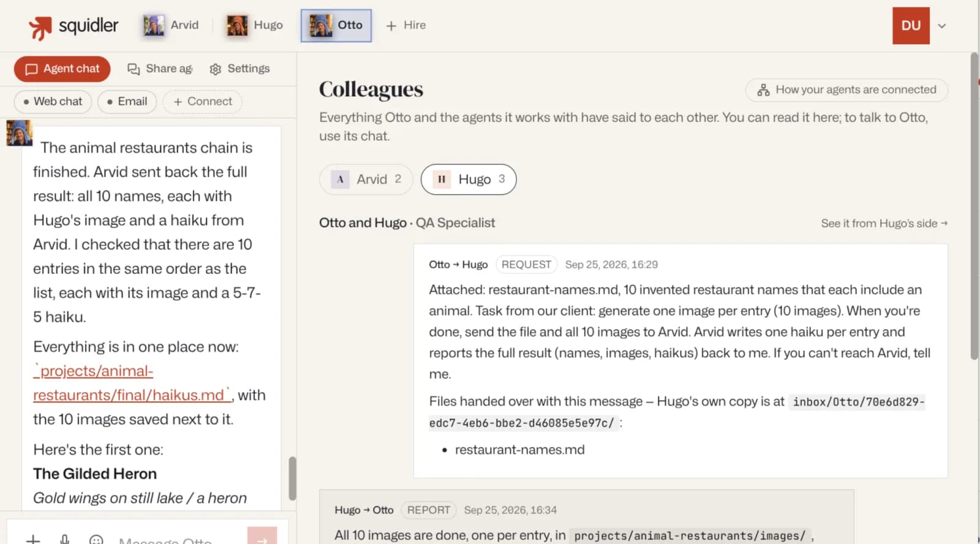Select the Otto agent tab

click(x=336, y=26)
